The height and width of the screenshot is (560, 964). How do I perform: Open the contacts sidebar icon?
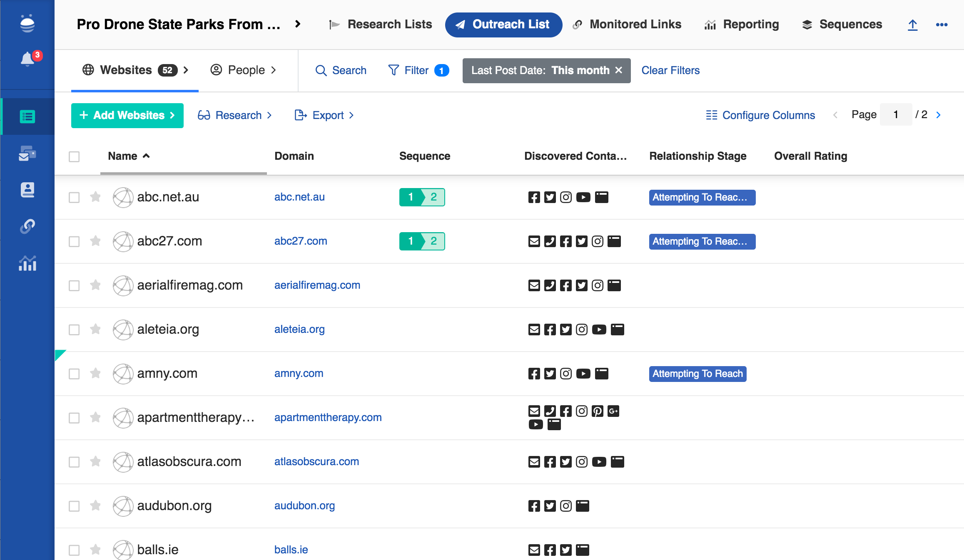(x=27, y=190)
